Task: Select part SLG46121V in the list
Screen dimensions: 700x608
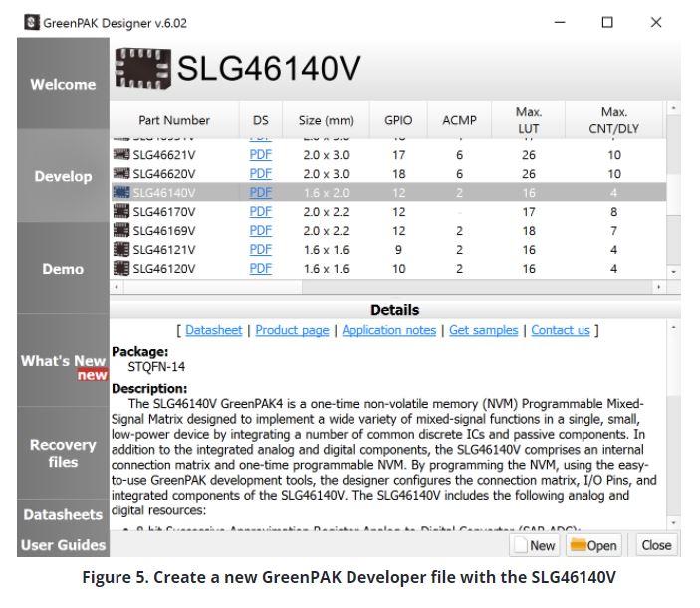Action: 388,249
